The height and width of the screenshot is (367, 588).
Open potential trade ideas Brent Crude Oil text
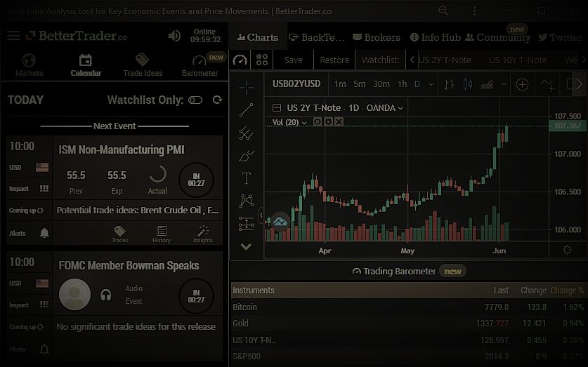pyautogui.click(x=138, y=210)
